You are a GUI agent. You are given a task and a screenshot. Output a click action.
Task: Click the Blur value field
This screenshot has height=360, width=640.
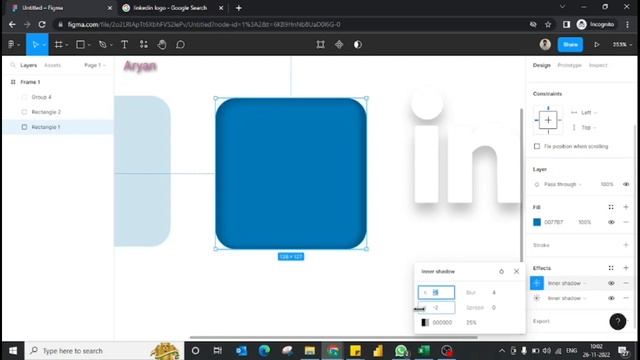tap(494, 293)
